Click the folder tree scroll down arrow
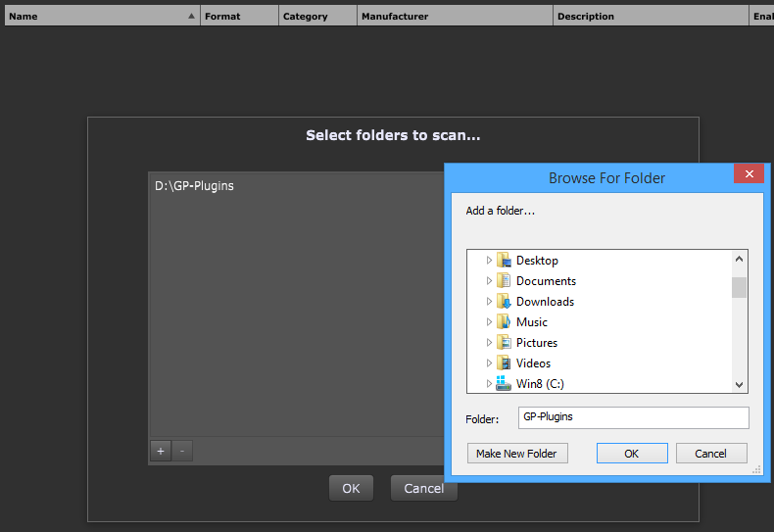This screenshot has height=532, width=774. tap(739, 385)
